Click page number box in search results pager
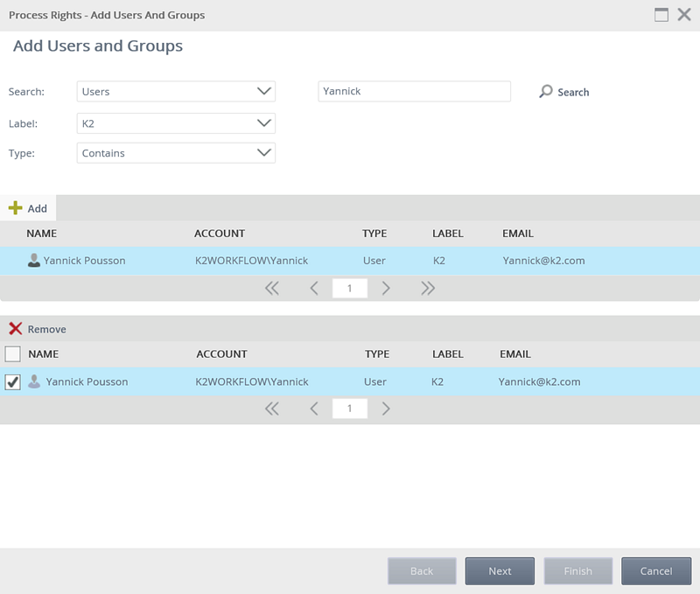The height and width of the screenshot is (594, 700). pos(350,289)
